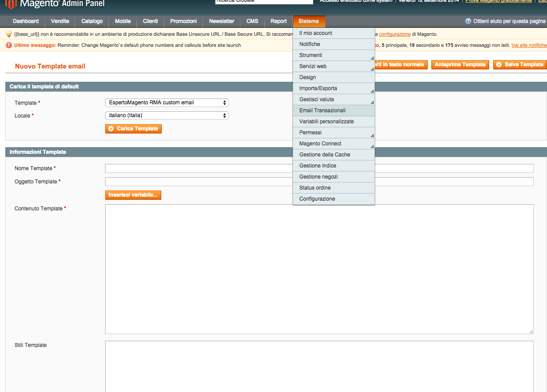Screen dimensions: 547x392
Task: Click the lightbulb notice icon
Action: pos(9,34)
